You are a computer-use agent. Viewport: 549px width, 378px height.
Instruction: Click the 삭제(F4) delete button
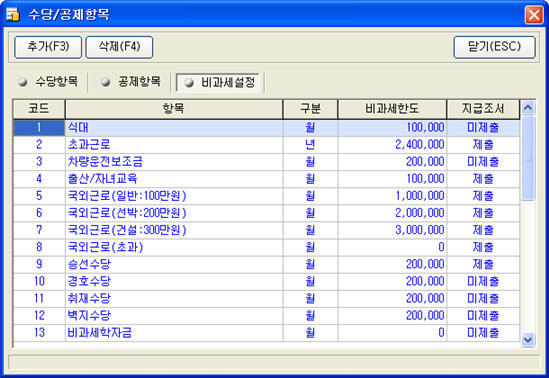pyautogui.click(x=119, y=47)
